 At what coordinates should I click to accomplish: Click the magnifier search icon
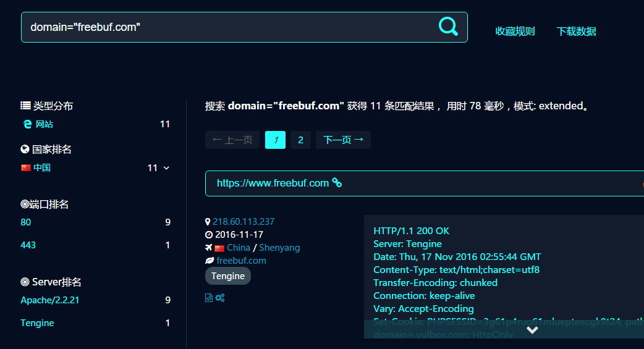click(x=448, y=27)
